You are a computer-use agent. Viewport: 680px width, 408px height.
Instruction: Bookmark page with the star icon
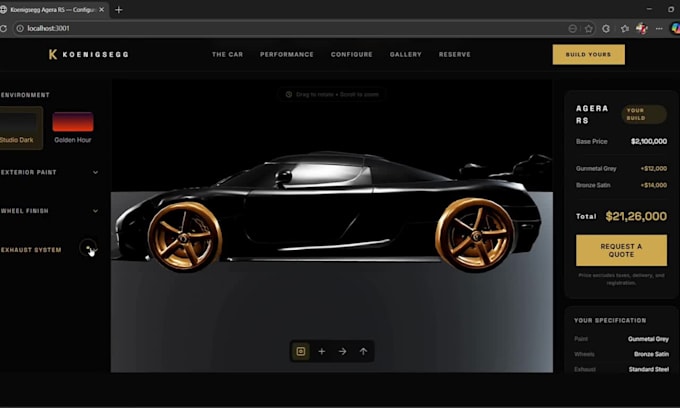588,29
